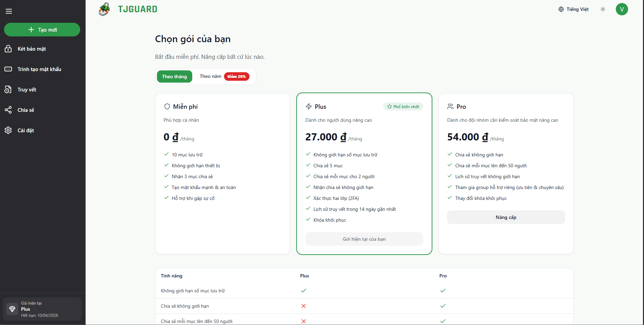
Task: Collapse the sidebar with hamburger menu icon
Action: [9, 11]
